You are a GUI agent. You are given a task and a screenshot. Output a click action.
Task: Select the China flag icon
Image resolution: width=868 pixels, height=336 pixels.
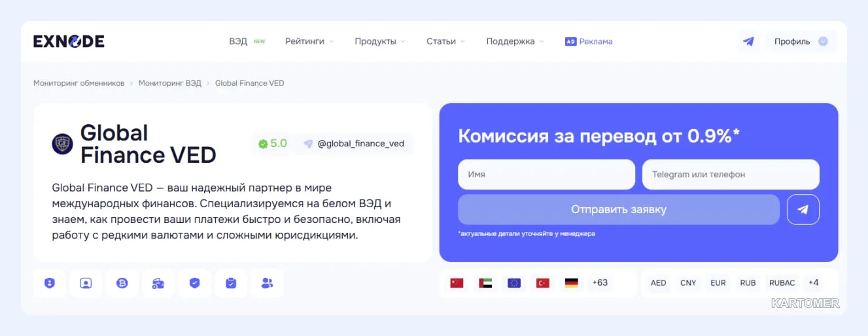pos(457,283)
